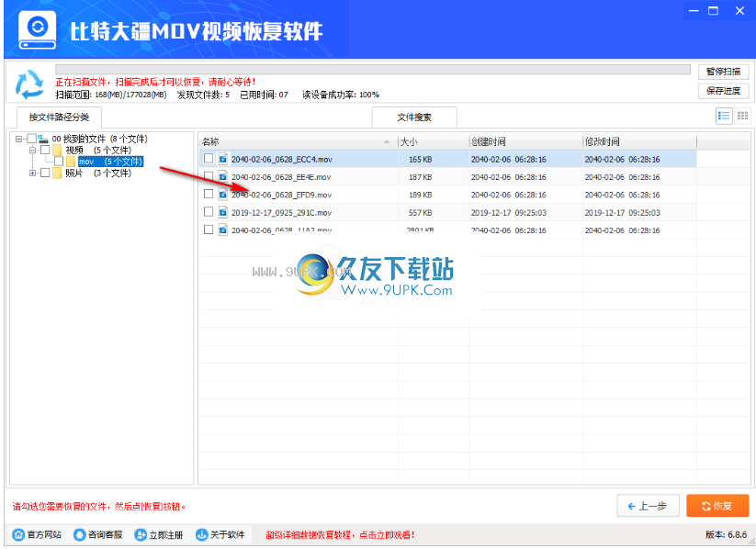Click the app logo icon in the header
This screenshot has height=549, width=756.
[37, 30]
